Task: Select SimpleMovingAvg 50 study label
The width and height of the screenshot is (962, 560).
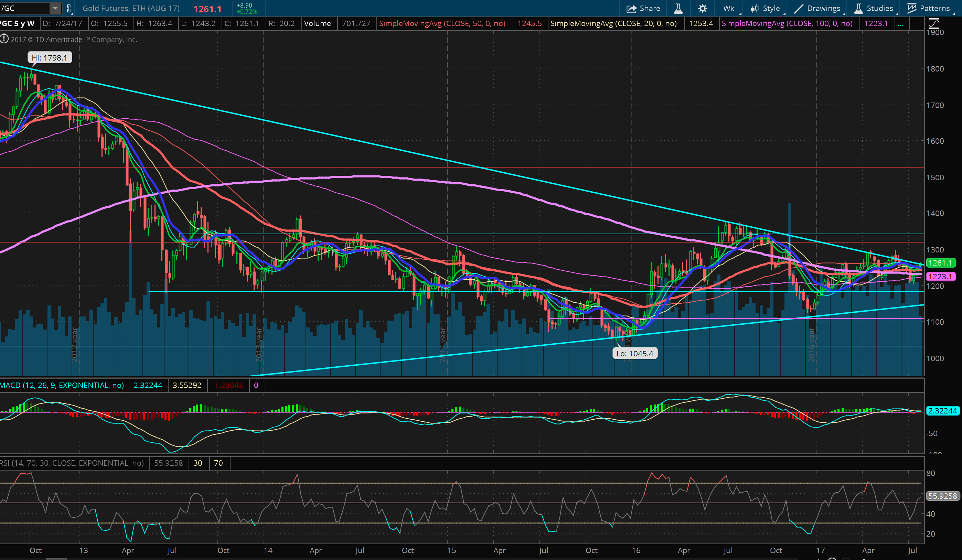Action: [442, 24]
